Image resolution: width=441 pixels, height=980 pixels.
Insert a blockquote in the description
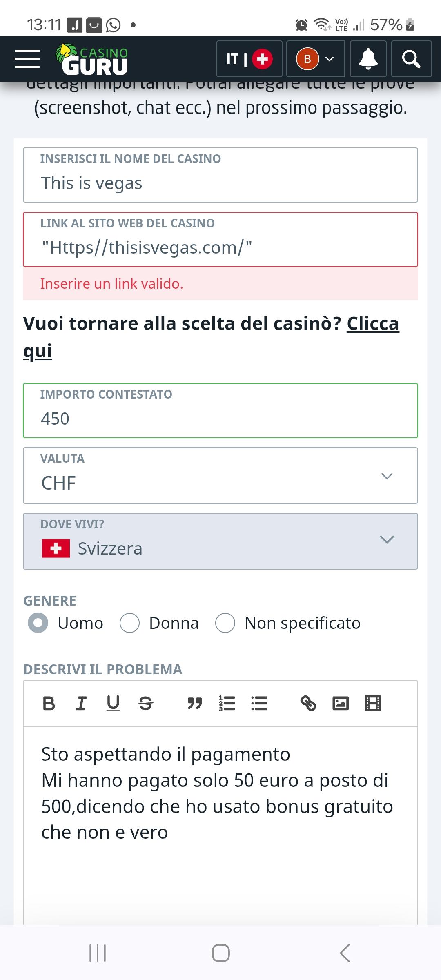click(x=195, y=704)
